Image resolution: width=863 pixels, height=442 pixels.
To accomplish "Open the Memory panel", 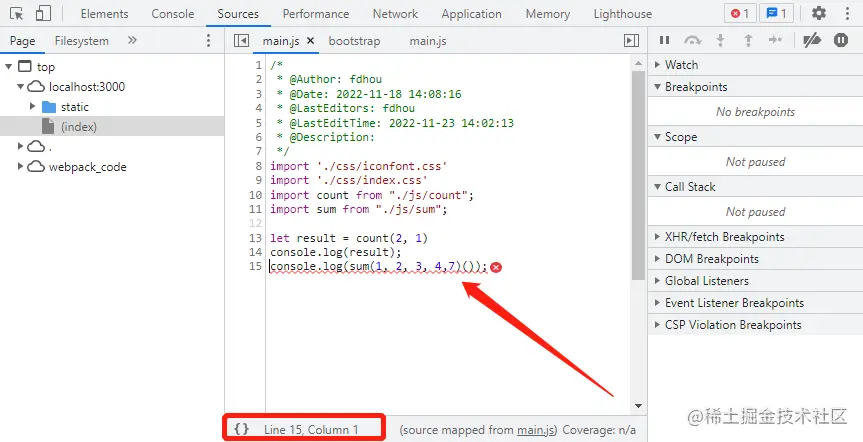I will tap(548, 14).
